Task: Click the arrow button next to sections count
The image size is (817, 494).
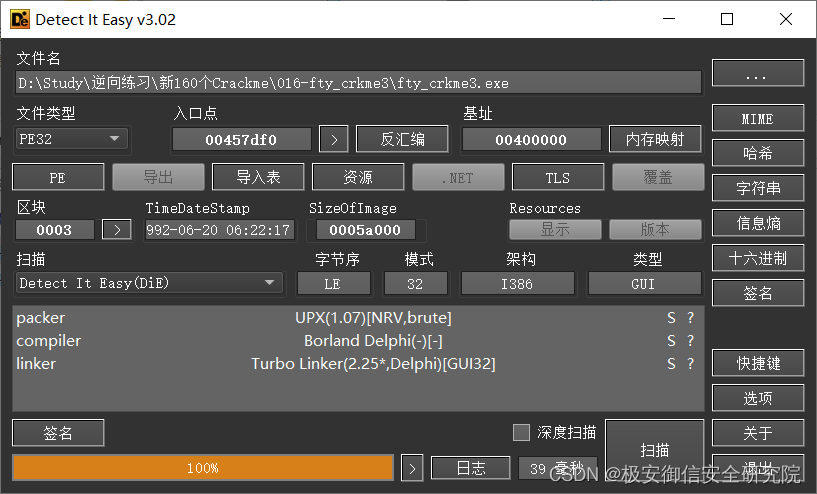Action: click(117, 230)
